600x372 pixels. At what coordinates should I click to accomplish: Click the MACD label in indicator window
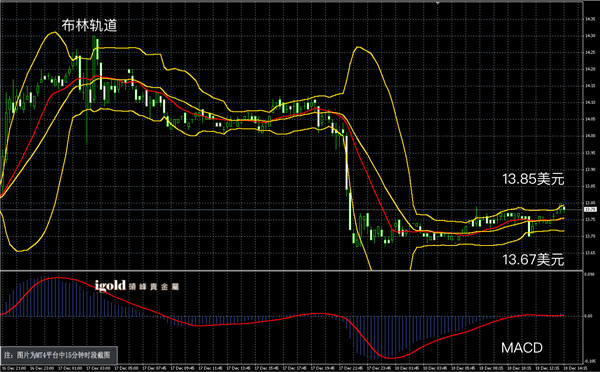522,348
